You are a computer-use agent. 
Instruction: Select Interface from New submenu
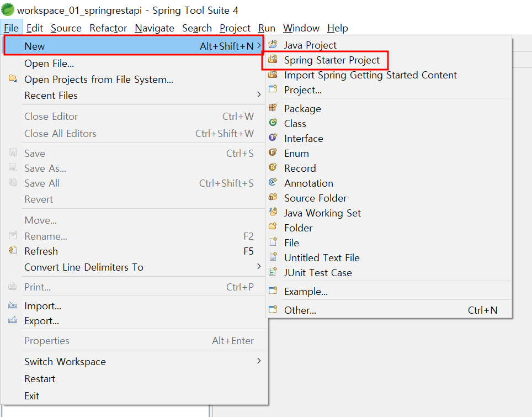(x=389, y=139)
